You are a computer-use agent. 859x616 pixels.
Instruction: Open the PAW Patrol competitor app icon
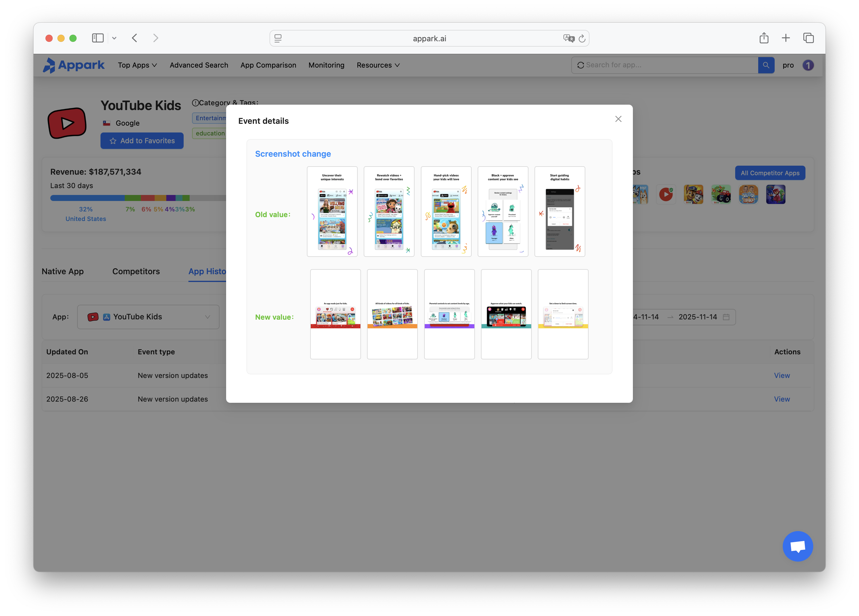694,194
